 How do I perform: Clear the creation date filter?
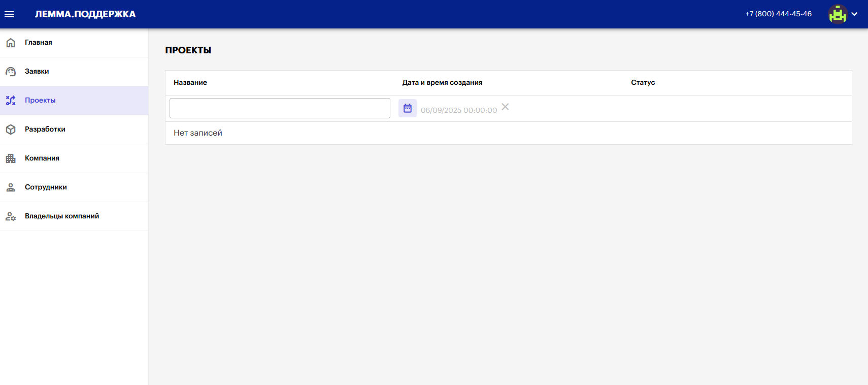click(x=505, y=107)
